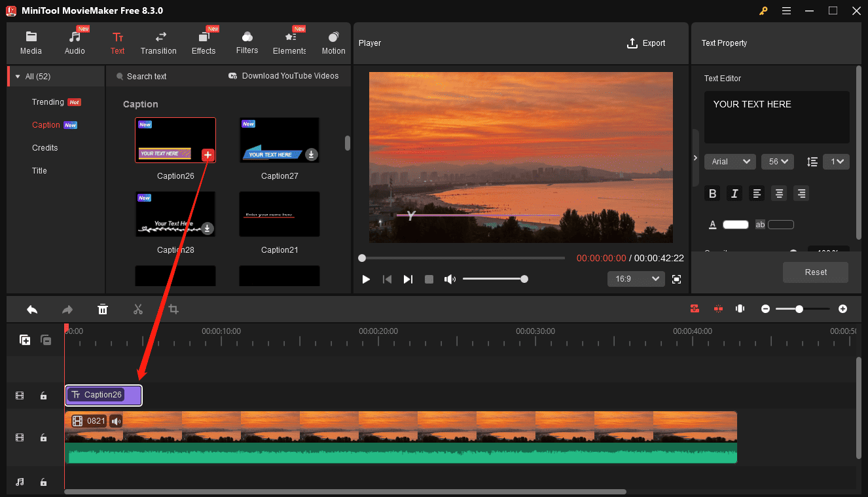Select the Title text category
This screenshot has height=497, width=868.
tap(39, 171)
